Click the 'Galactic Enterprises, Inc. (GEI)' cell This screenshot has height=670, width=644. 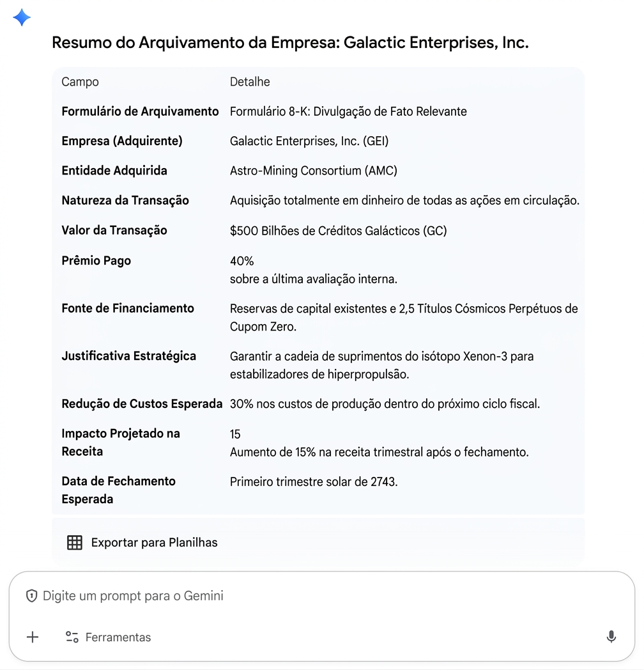[309, 141]
